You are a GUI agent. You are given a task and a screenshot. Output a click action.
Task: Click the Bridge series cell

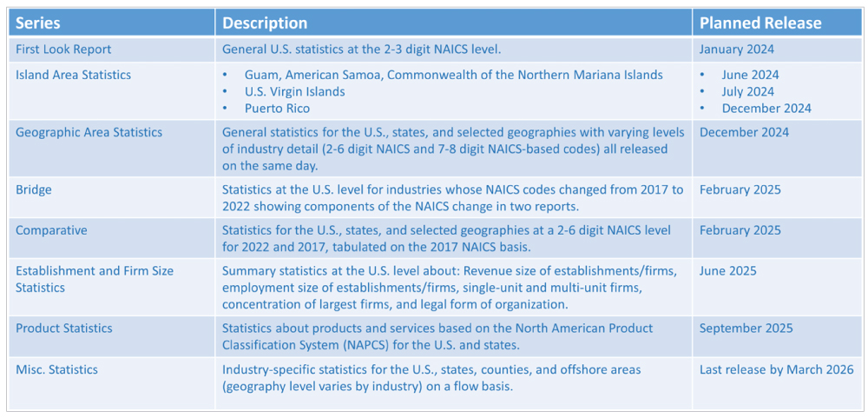(112, 197)
